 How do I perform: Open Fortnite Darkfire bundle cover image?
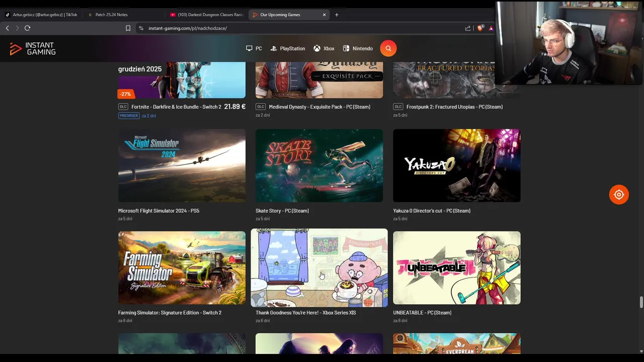pyautogui.click(x=182, y=80)
